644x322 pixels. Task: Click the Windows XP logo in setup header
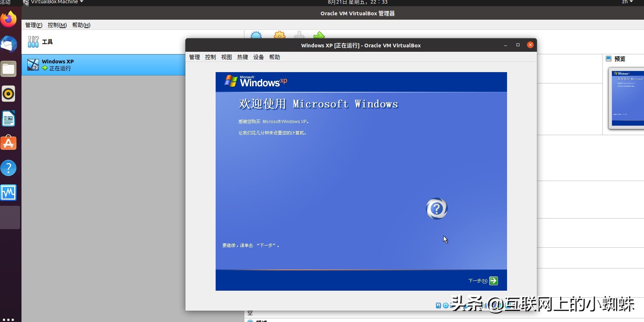pos(256,81)
